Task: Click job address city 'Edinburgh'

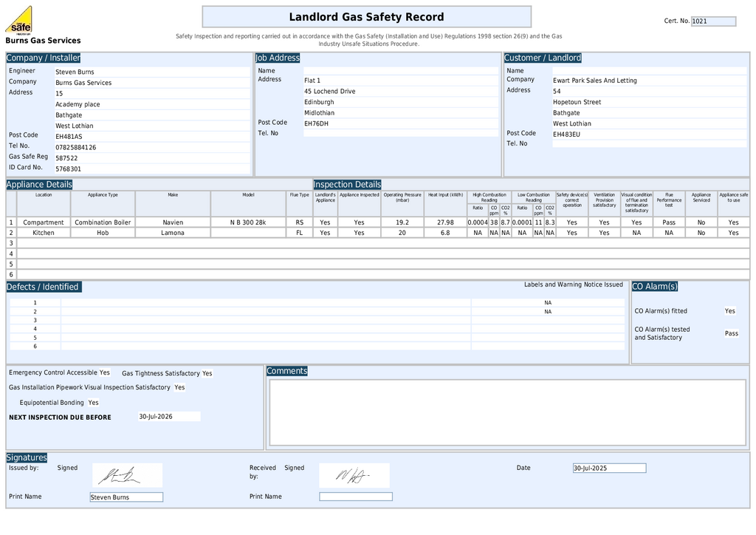Action: pos(401,102)
